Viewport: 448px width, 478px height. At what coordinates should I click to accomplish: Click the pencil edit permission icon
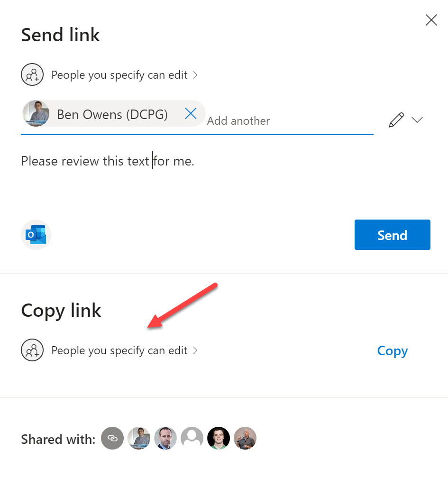point(396,120)
